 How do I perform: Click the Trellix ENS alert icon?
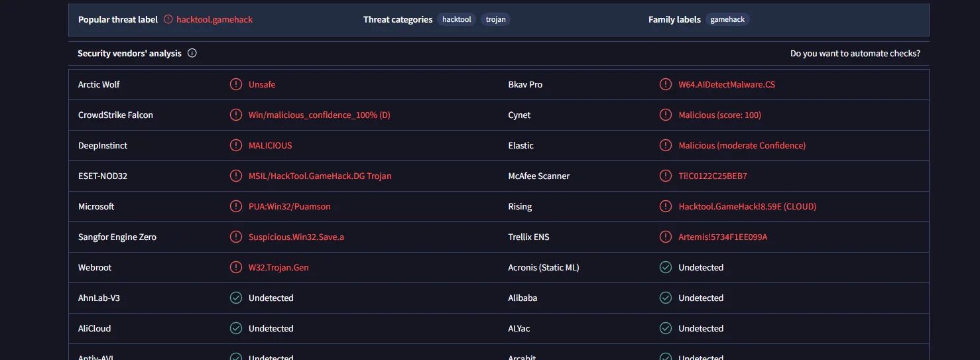pos(666,237)
